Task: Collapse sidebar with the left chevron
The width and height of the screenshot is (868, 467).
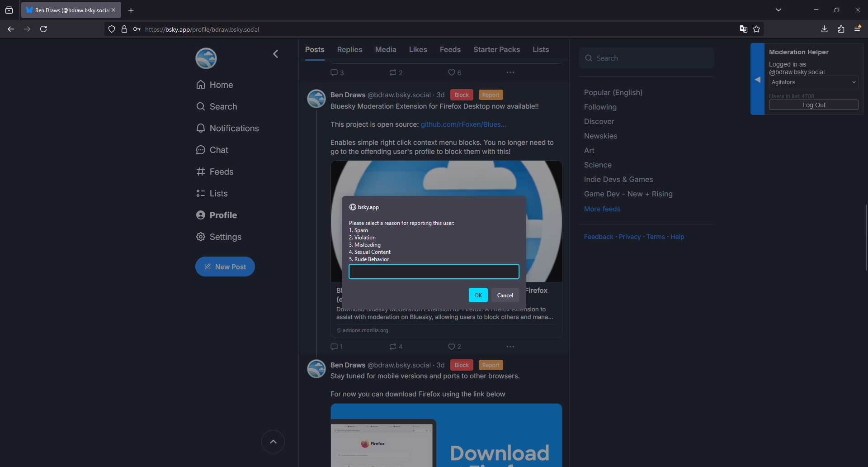Action: coord(275,54)
